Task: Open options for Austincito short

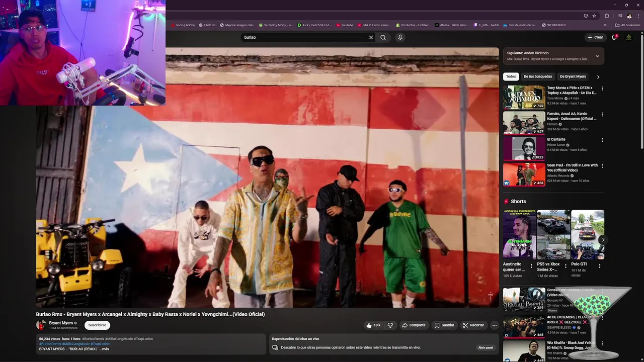Action: click(532, 266)
